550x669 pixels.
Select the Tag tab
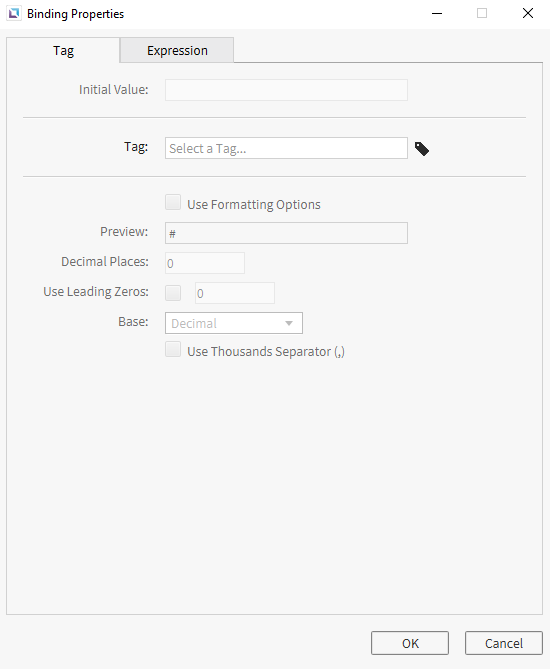[63, 50]
